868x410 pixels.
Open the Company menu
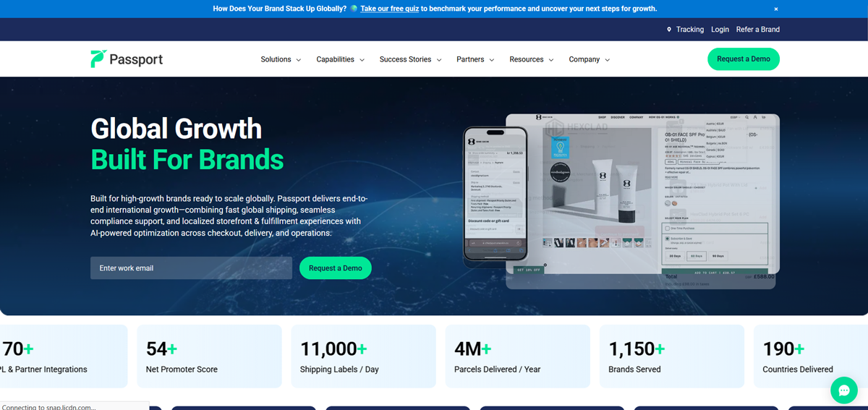click(589, 59)
